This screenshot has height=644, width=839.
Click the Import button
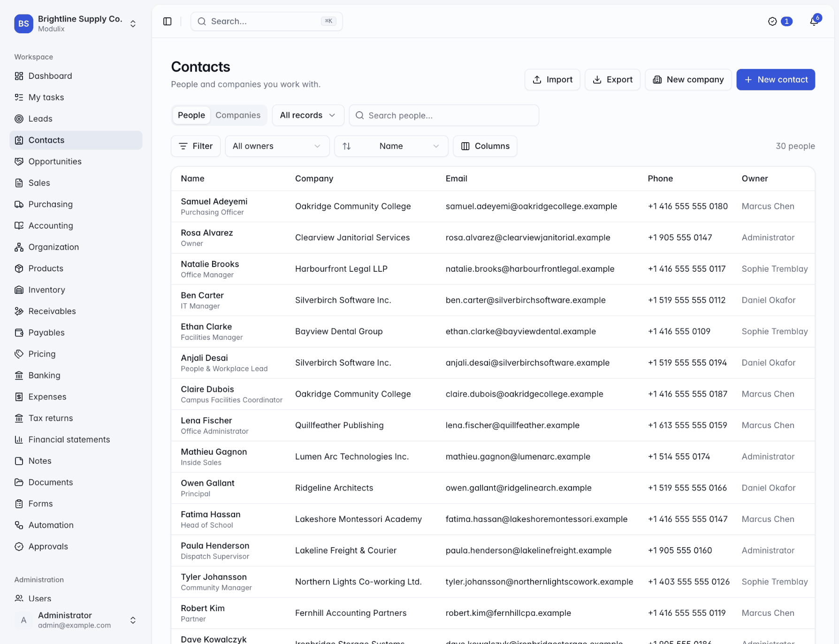point(552,80)
